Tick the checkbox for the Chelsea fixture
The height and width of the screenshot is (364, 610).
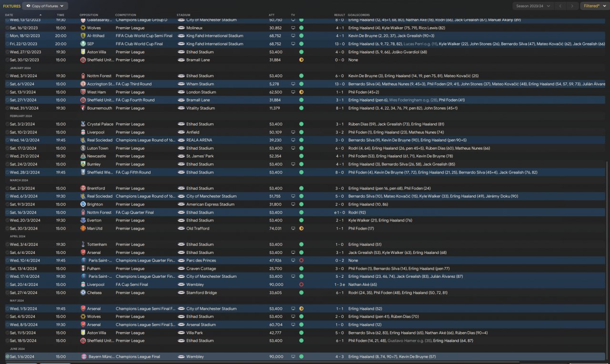[x=7, y=293]
